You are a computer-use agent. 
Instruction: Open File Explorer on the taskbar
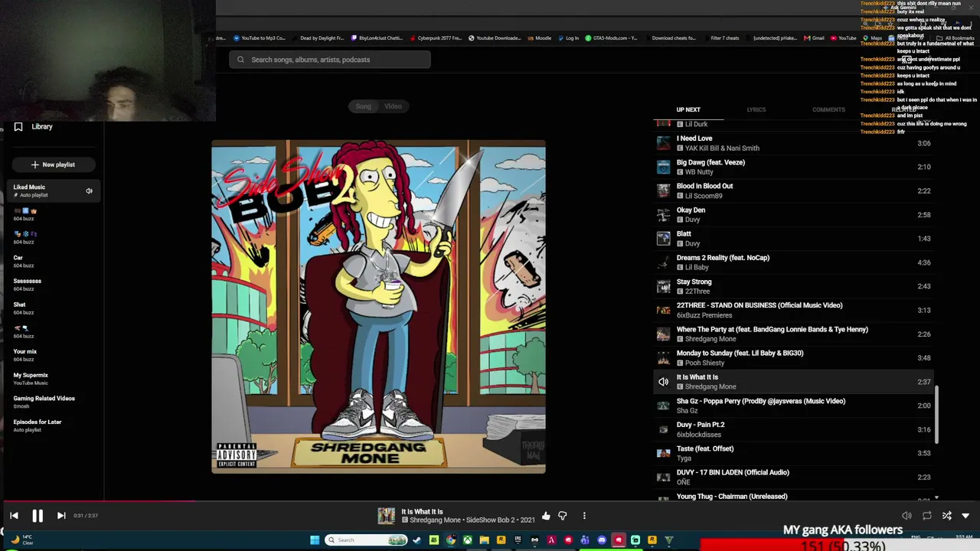coord(484,540)
